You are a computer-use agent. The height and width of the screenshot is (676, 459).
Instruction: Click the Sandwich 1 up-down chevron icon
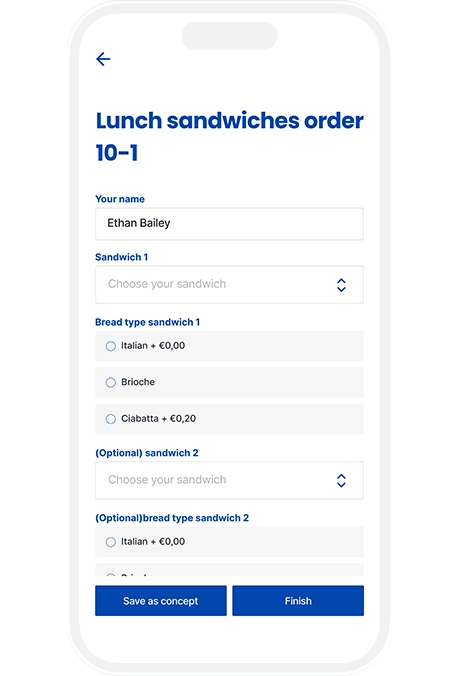(x=341, y=285)
